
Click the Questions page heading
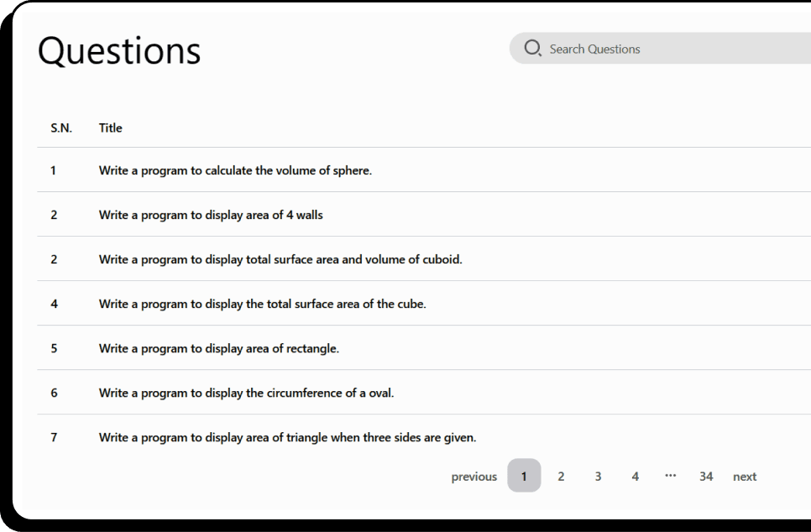(x=119, y=50)
